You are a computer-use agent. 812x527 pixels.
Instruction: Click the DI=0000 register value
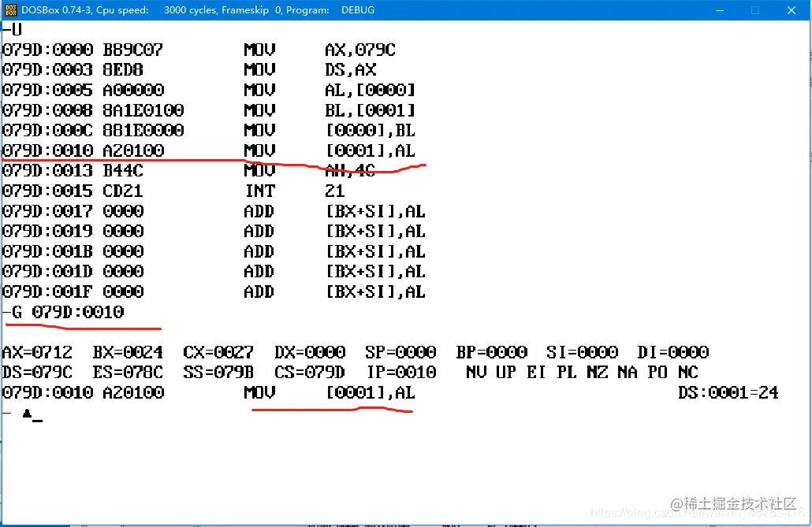672,352
